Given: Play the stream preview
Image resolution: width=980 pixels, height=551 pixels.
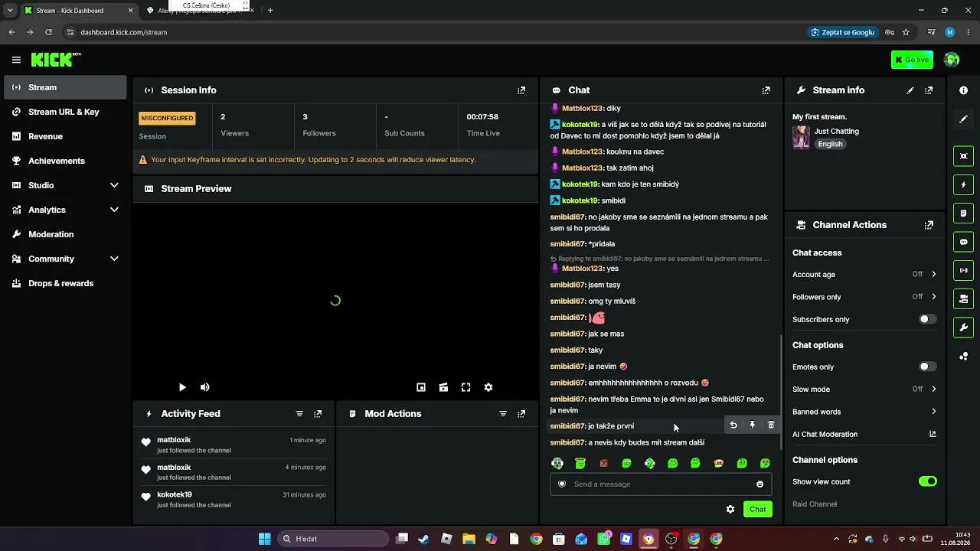Looking at the screenshot, I should point(182,387).
